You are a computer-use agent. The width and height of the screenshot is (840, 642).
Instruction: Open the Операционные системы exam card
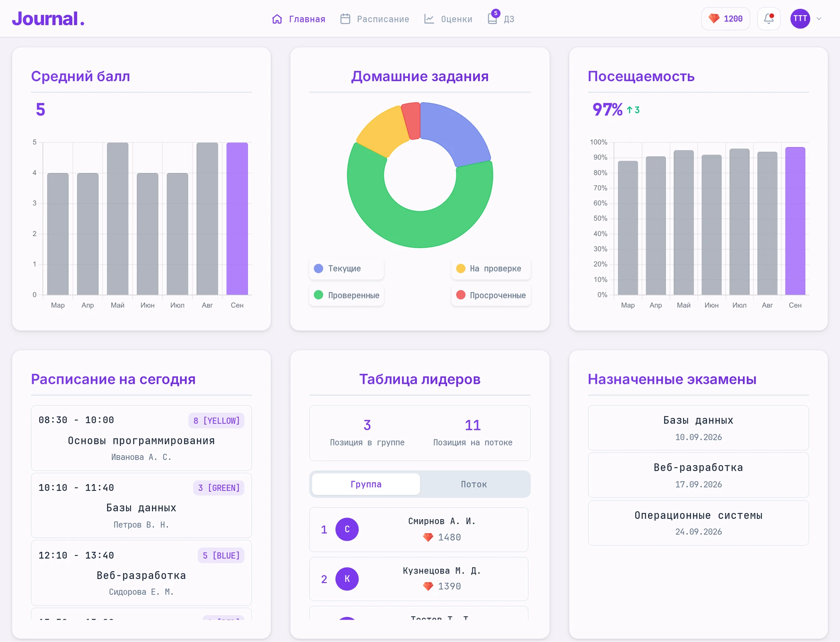tap(698, 523)
